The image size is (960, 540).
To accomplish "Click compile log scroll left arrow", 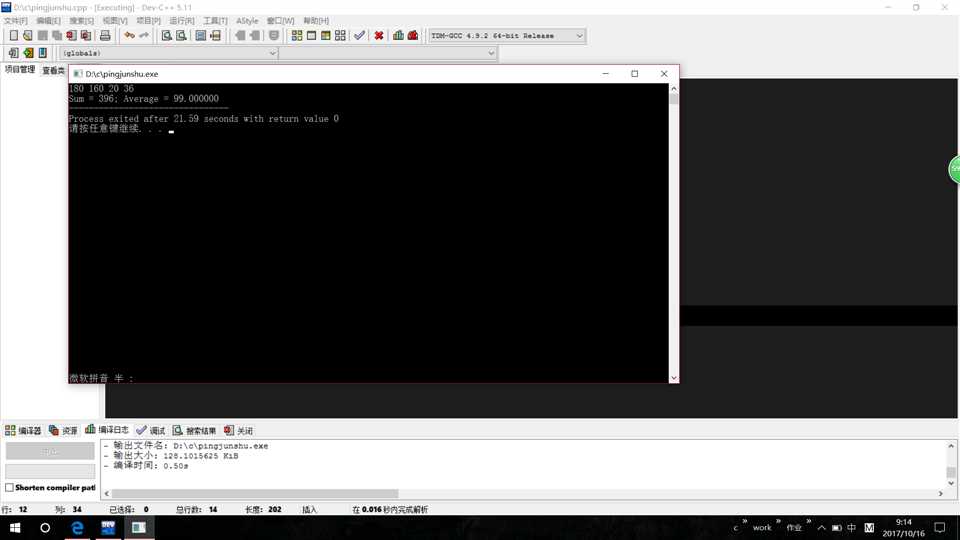I will 107,493.
